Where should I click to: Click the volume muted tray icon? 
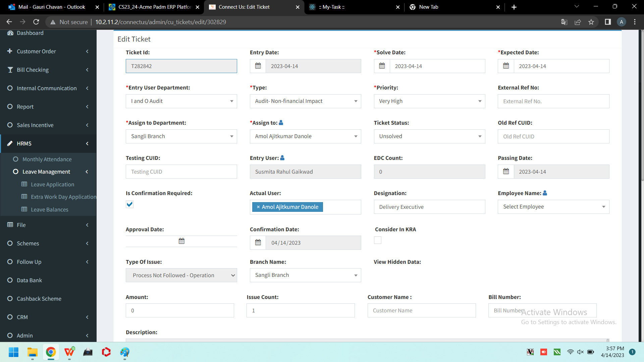(x=581, y=352)
